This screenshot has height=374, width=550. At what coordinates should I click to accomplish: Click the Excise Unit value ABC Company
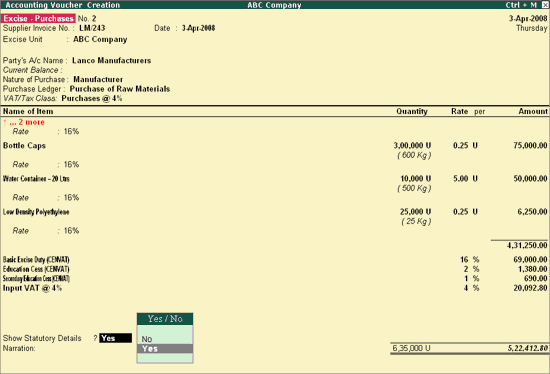click(100, 39)
